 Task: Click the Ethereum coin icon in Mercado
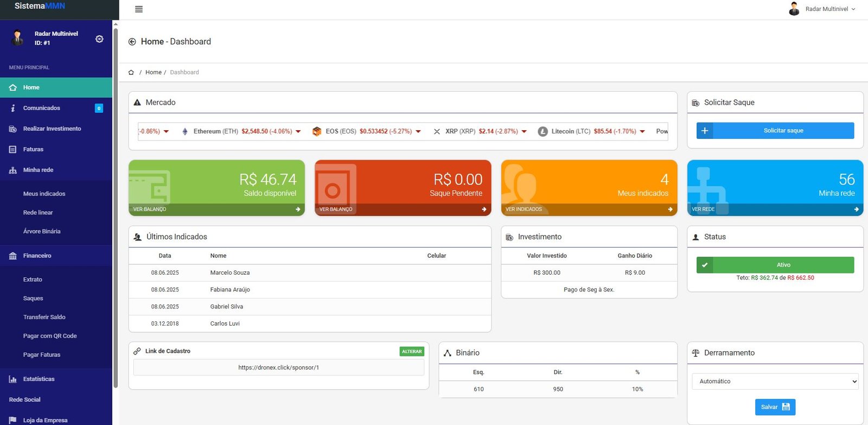pos(185,131)
